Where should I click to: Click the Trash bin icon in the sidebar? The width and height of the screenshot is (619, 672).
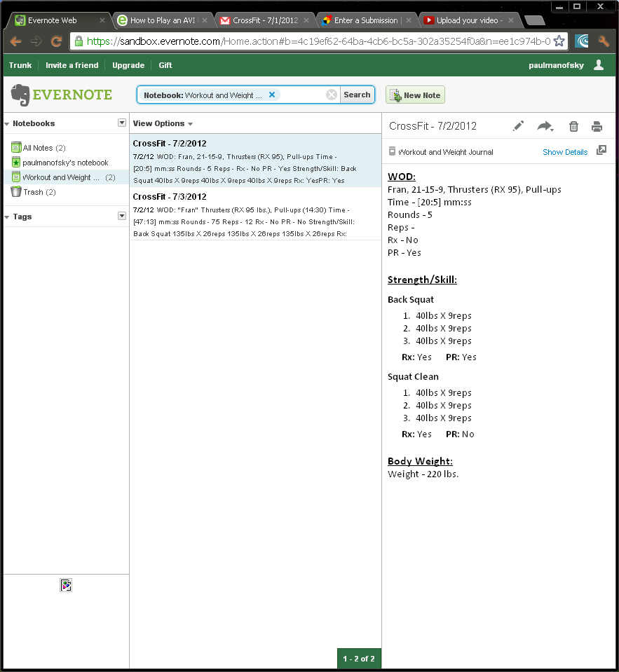pos(16,191)
